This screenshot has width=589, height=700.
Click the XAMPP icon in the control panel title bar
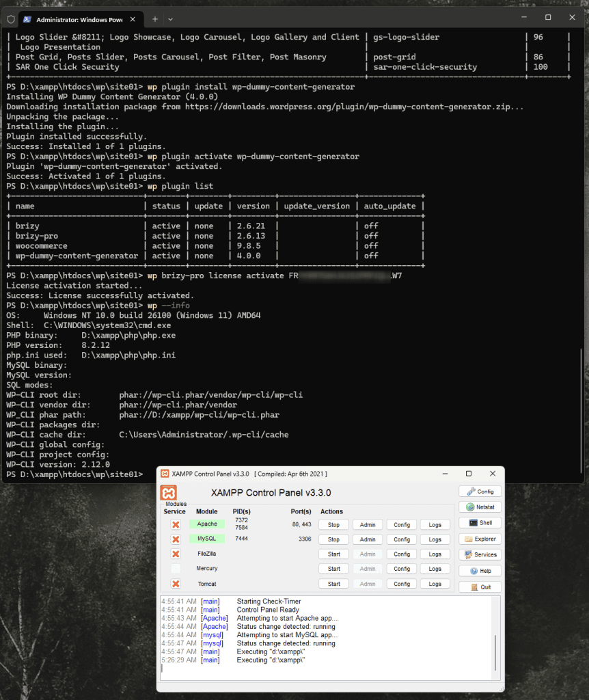pyautogui.click(x=165, y=474)
